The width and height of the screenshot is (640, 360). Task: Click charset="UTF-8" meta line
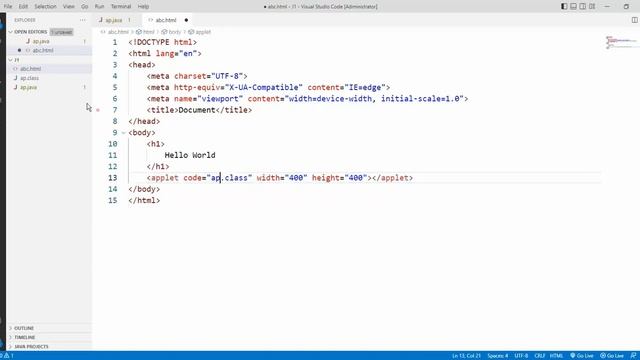[197, 76]
